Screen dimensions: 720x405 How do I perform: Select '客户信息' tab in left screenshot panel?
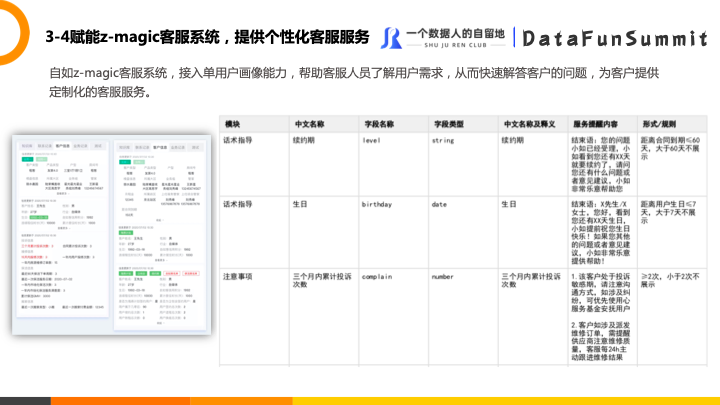pos(63,146)
